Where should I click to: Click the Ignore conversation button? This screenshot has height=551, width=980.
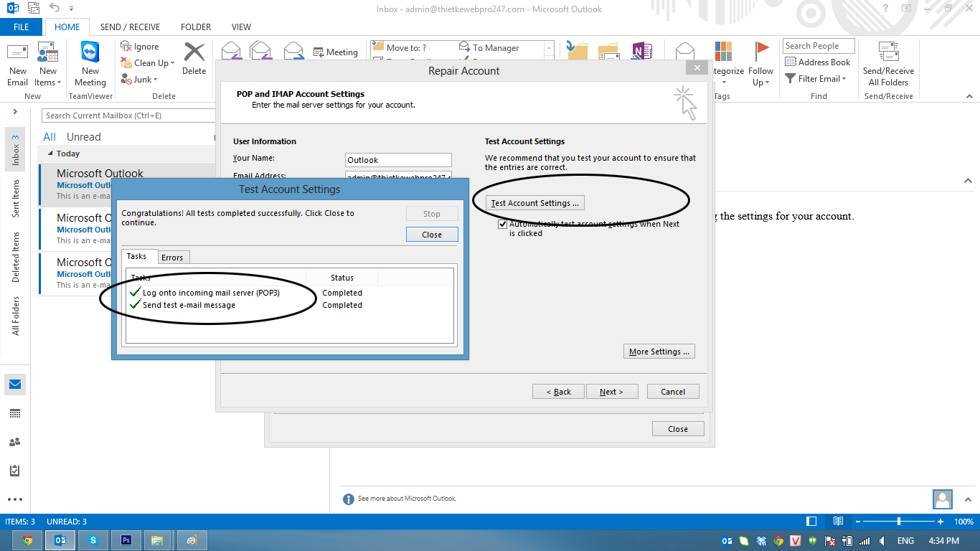140,47
